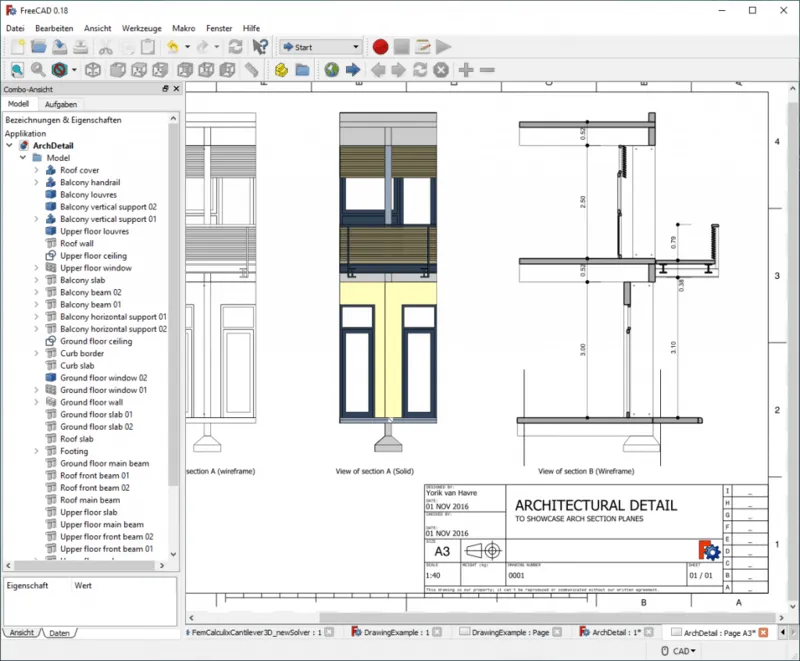Open the Start workbench selector dropdown
The height and width of the screenshot is (661, 800).
tap(356, 46)
